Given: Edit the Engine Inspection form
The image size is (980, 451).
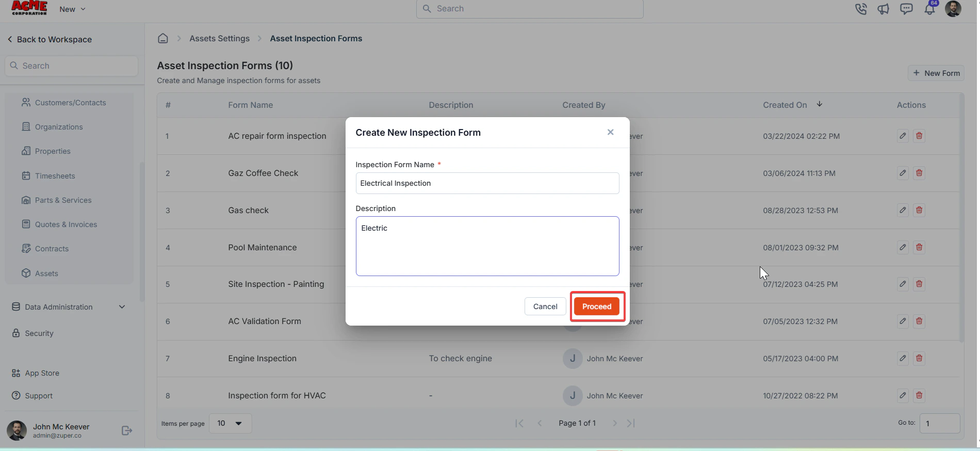Looking at the screenshot, I should [x=903, y=358].
